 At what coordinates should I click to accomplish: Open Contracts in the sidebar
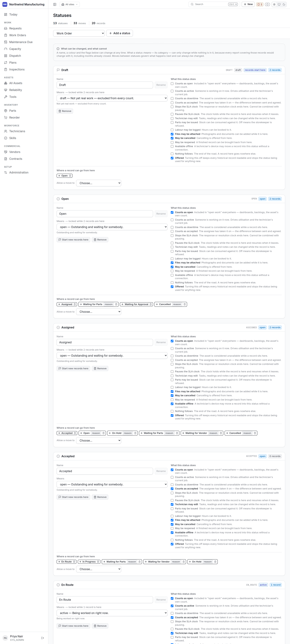[24, 159]
